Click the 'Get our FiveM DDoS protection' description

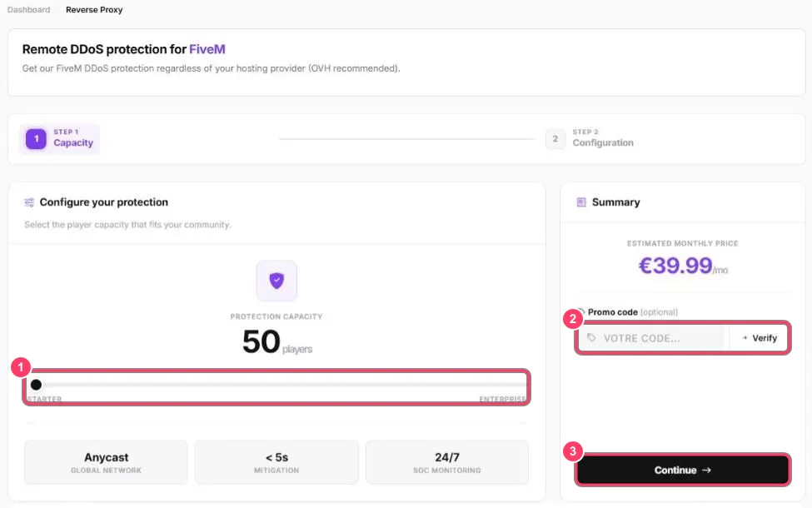[x=212, y=68]
